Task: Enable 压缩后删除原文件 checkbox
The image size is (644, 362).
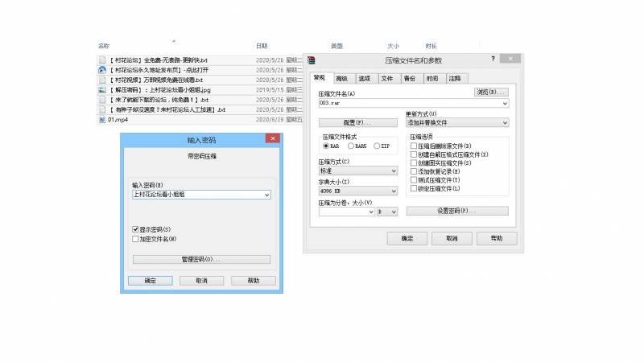Action: [414, 146]
